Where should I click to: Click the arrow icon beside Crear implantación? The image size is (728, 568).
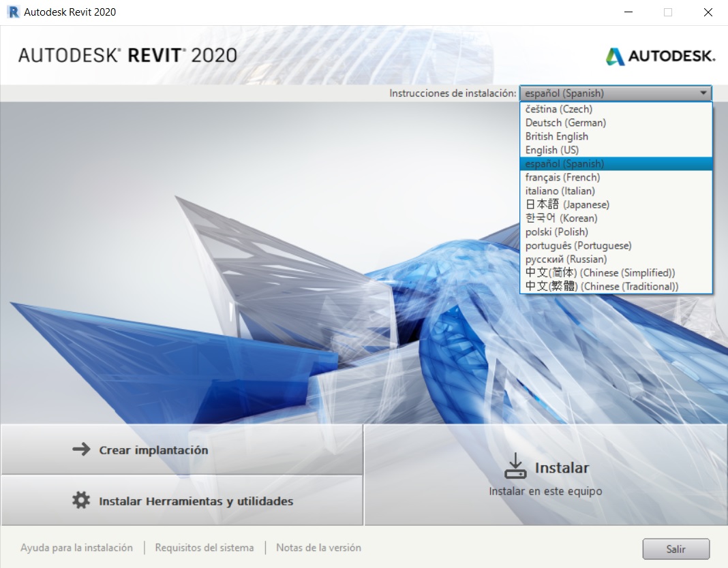81,449
